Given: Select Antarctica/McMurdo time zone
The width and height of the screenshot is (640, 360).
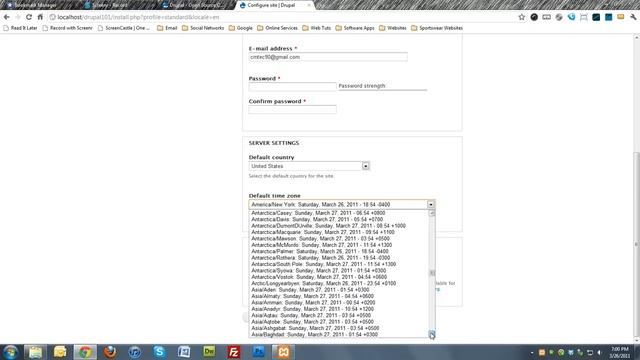Looking at the screenshot, I should click(339, 245).
